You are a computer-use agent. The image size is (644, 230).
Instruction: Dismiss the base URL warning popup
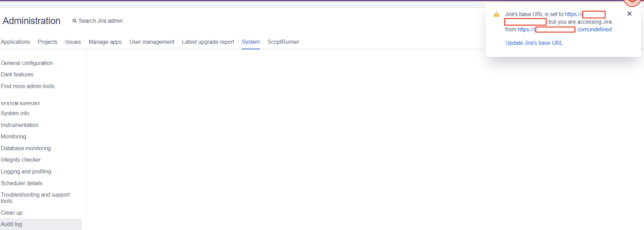(629, 14)
